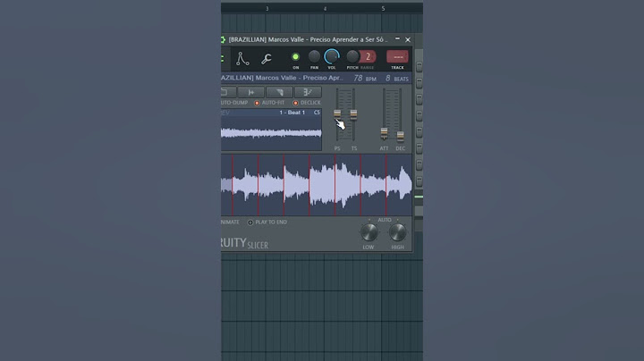
Task: Open the slicing options triangle button
Action: tap(279, 92)
